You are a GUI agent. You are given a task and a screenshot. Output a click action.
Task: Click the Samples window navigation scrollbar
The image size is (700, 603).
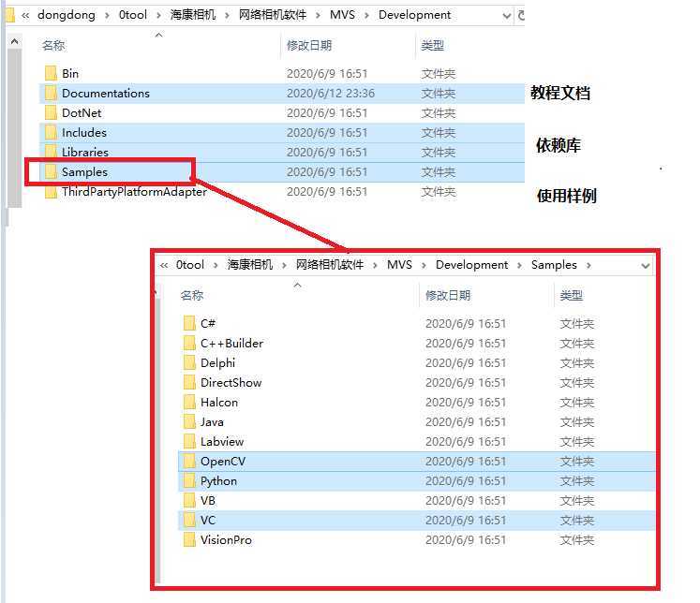click(157, 439)
